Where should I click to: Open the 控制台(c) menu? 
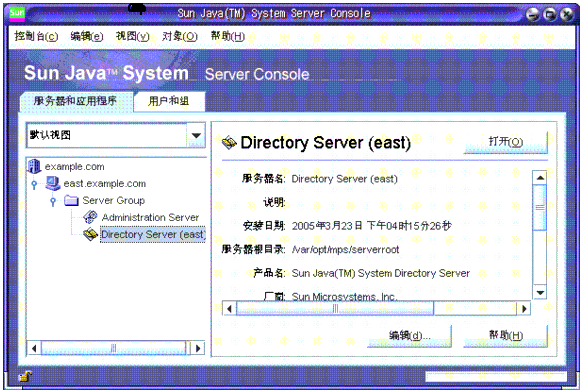pos(36,36)
